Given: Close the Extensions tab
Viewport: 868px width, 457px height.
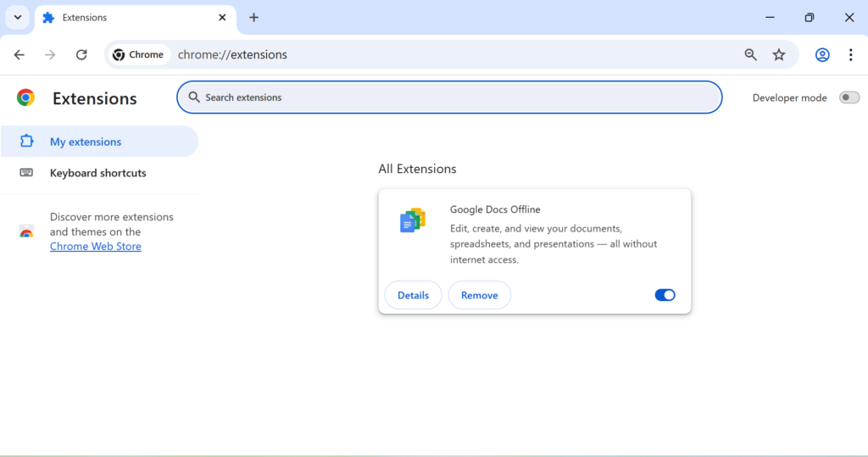Looking at the screenshot, I should [x=222, y=18].
